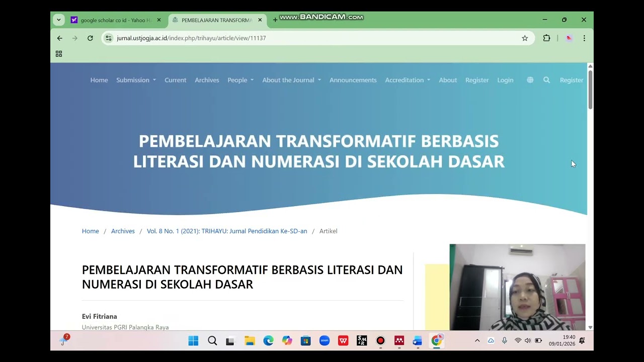Open the language globe icon in navbar
The image size is (644, 362).
(530, 80)
